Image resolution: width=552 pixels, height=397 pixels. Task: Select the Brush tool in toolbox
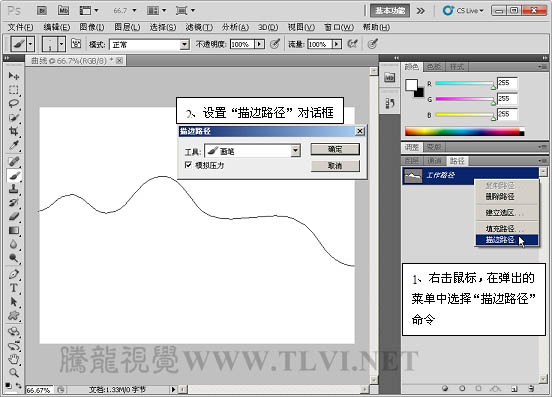[14, 175]
